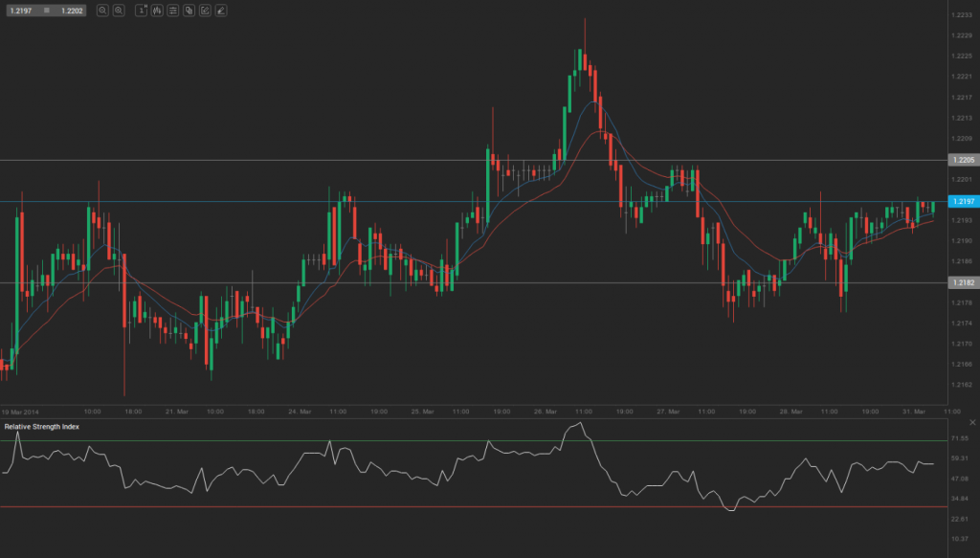980x558 pixels.
Task: Click the highlighted current price 1.2197 marker
Action: pyautogui.click(x=962, y=201)
